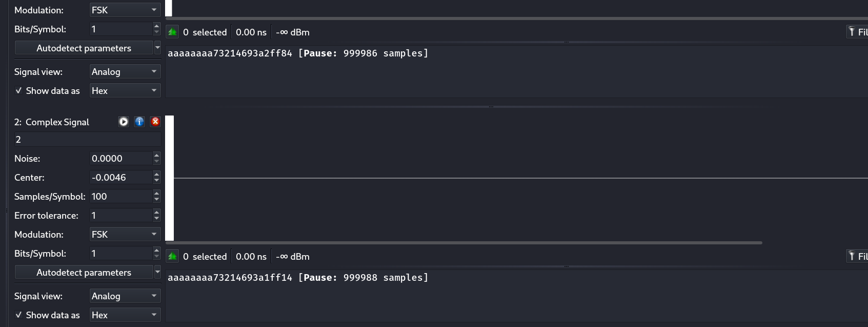Click the signal name field showing 2
This screenshot has height=327, width=868.
(x=88, y=139)
